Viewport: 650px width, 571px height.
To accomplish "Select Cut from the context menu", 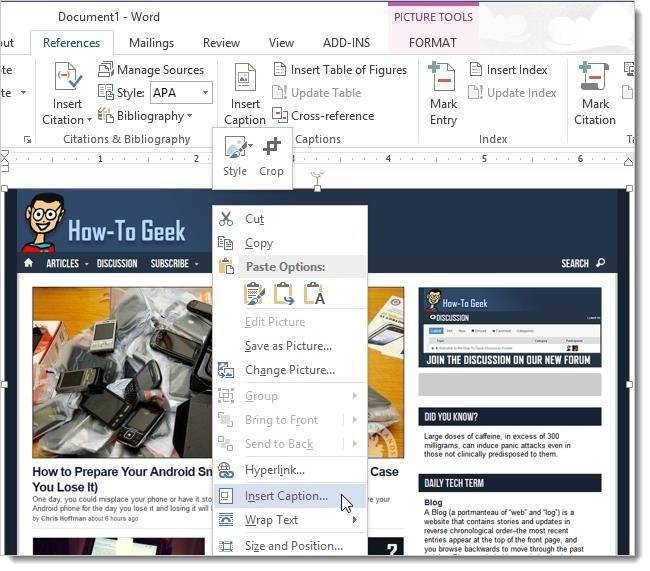I will [290, 219].
